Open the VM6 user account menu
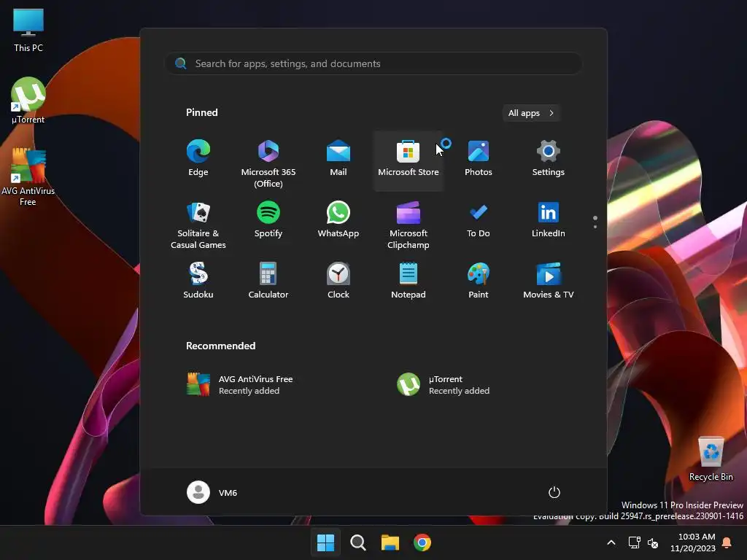The image size is (747, 560). pyautogui.click(x=212, y=492)
